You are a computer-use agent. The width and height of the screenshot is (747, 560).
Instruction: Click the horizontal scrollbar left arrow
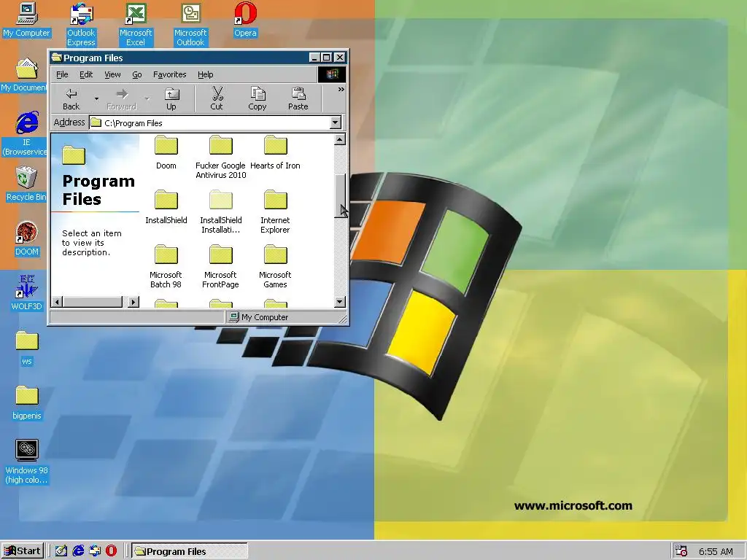[x=57, y=301]
